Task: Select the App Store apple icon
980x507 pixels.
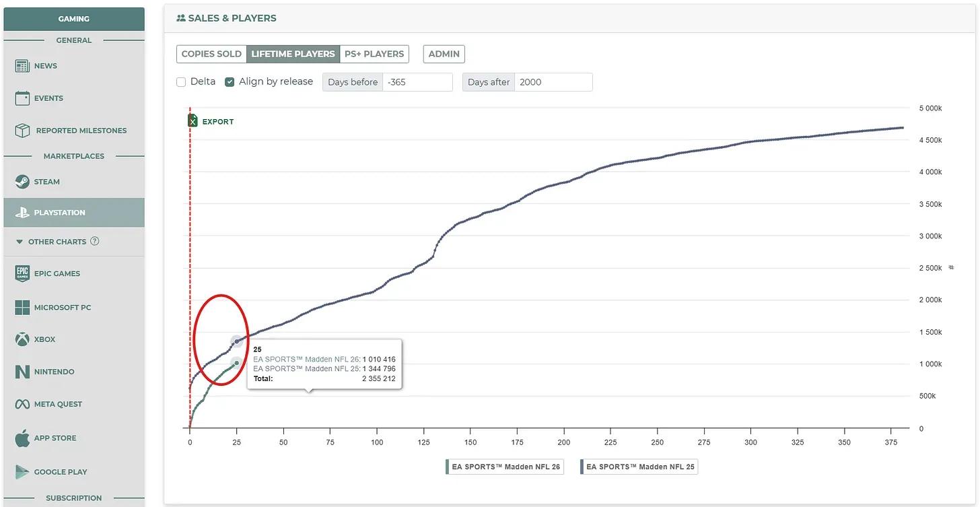Action: [22, 438]
